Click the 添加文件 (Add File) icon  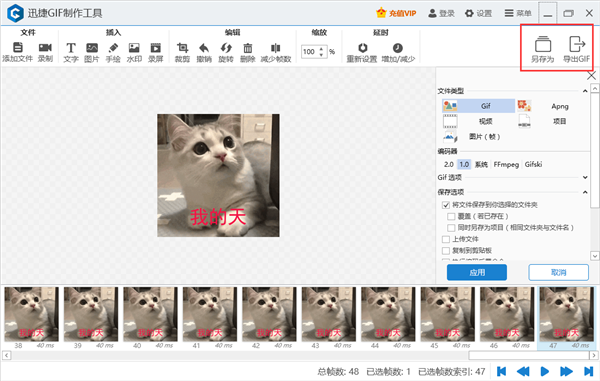tap(18, 47)
